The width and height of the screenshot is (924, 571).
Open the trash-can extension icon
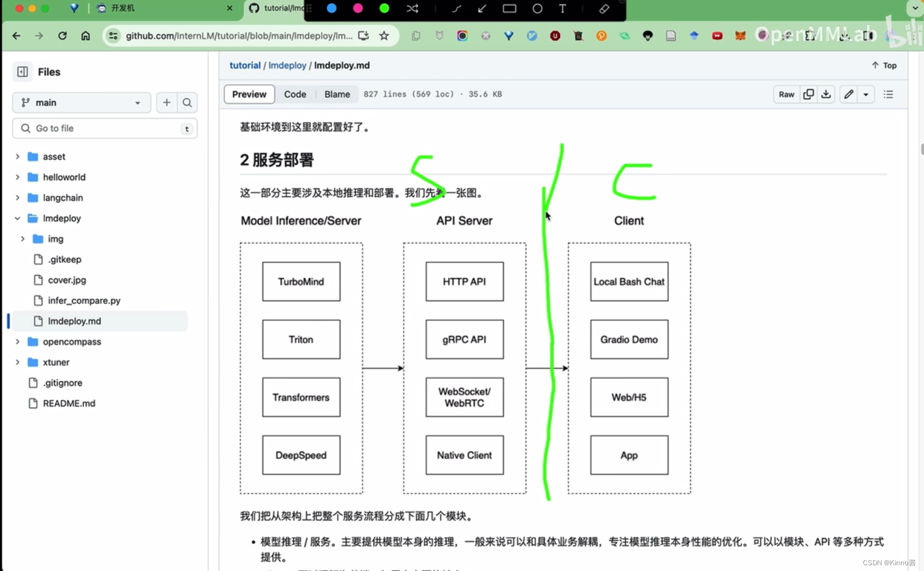click(x=578, y=36)
